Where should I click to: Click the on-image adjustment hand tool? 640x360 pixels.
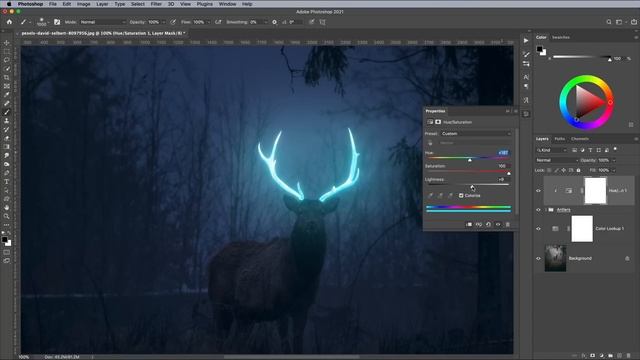430,143
